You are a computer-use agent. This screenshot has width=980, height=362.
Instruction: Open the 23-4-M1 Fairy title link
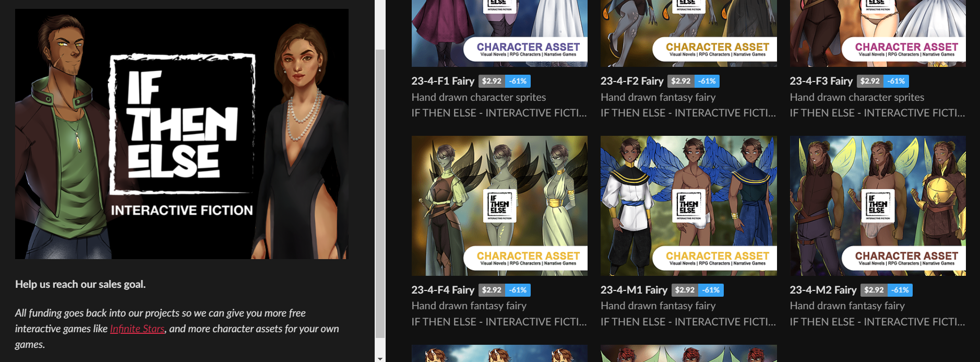pyautogui.click(x=634, y=290)
